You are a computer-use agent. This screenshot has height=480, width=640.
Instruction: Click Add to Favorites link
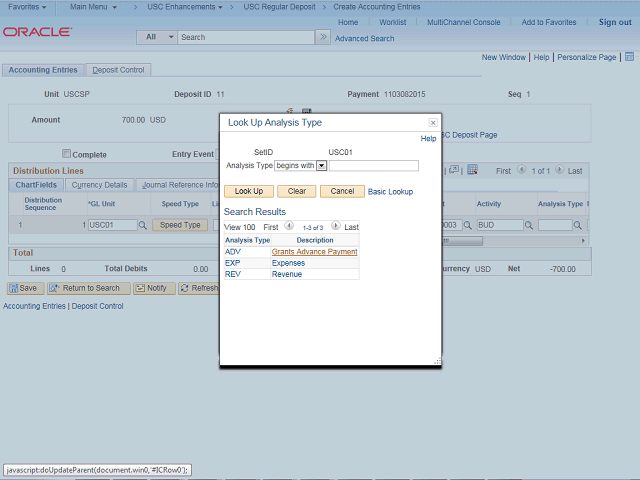point(549,22)
